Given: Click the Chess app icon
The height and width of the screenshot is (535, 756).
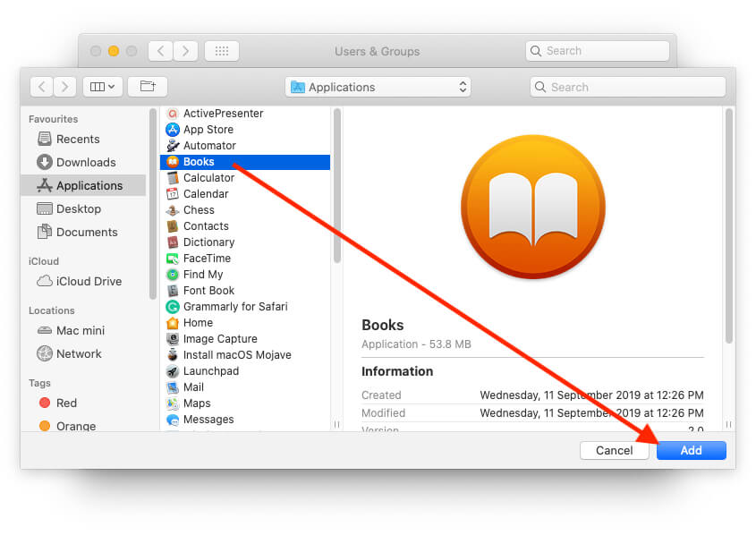Looking at the screenshot, I should [x=173, y=210].
